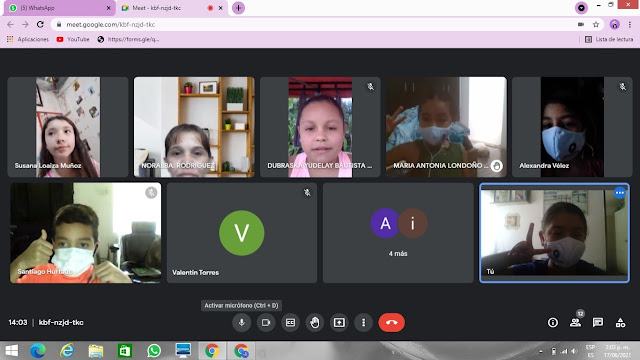
Task: Open a new browser tab
Action: tap(238, 8)
